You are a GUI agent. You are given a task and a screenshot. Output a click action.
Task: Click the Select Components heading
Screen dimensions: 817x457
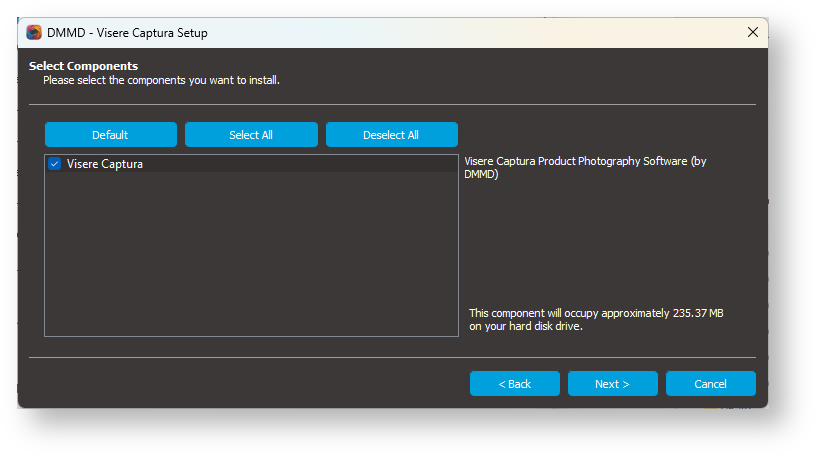click(83, 66)
